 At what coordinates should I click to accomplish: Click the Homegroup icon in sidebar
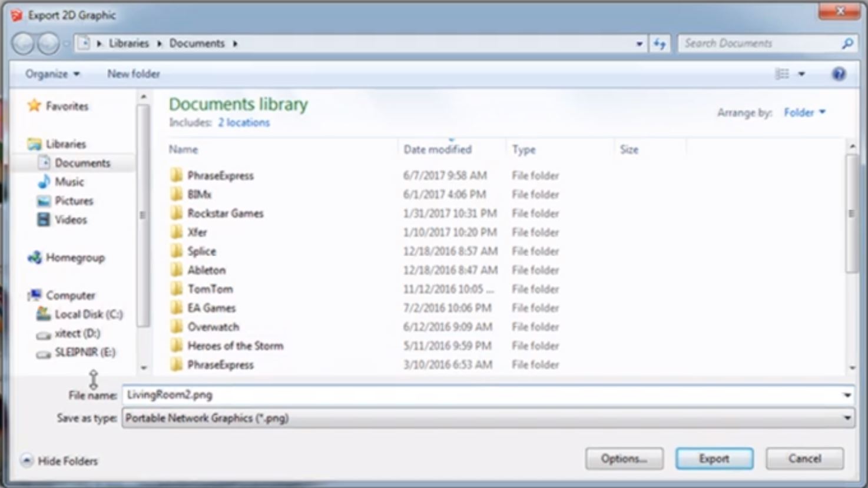click(35, 258)
